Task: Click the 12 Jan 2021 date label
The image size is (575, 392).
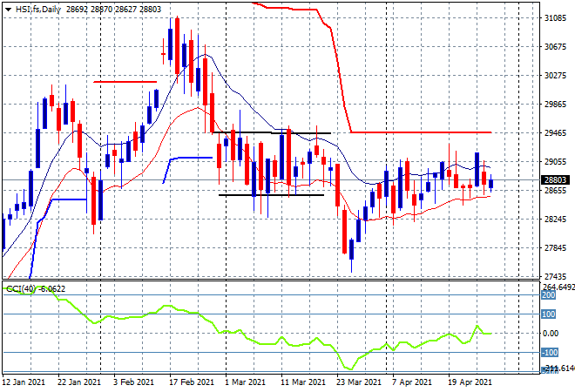Action: [24, 382]
